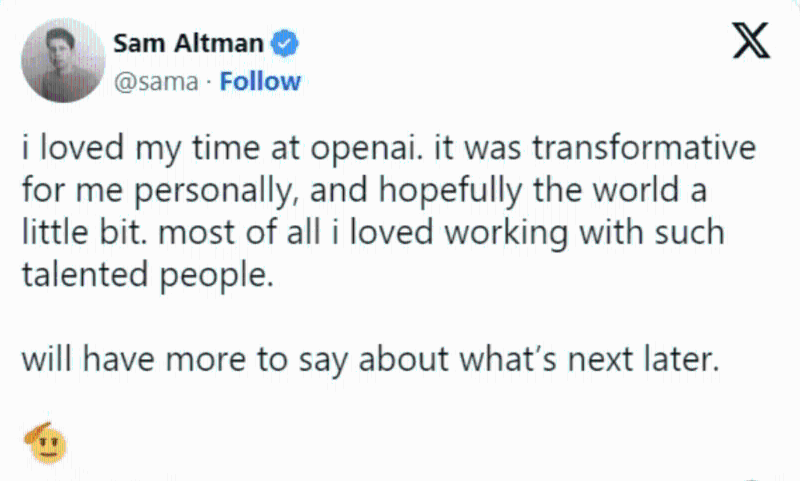Open the Sam Altman display name link

click(x=189, y=44)
